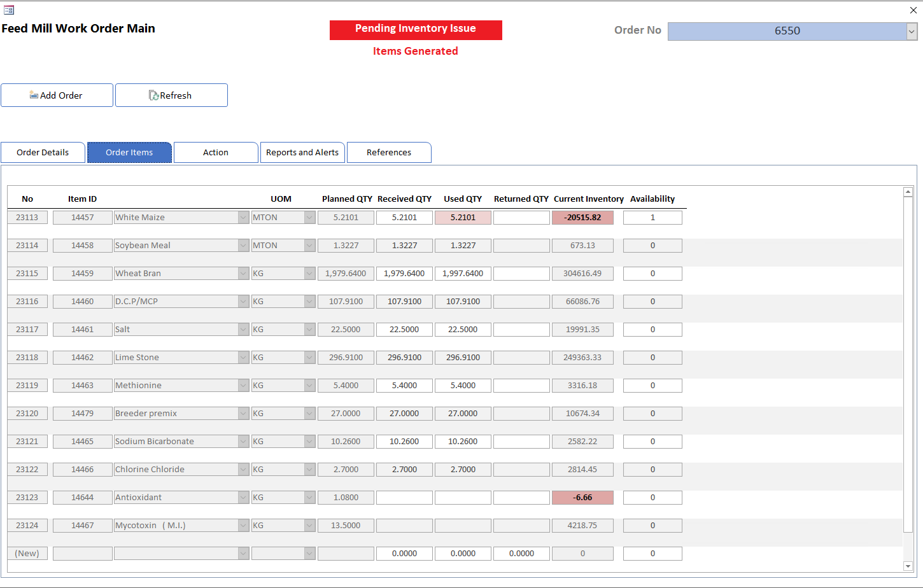
Task: Open the Methionine item dropdown
Action: tap(243, 386)
